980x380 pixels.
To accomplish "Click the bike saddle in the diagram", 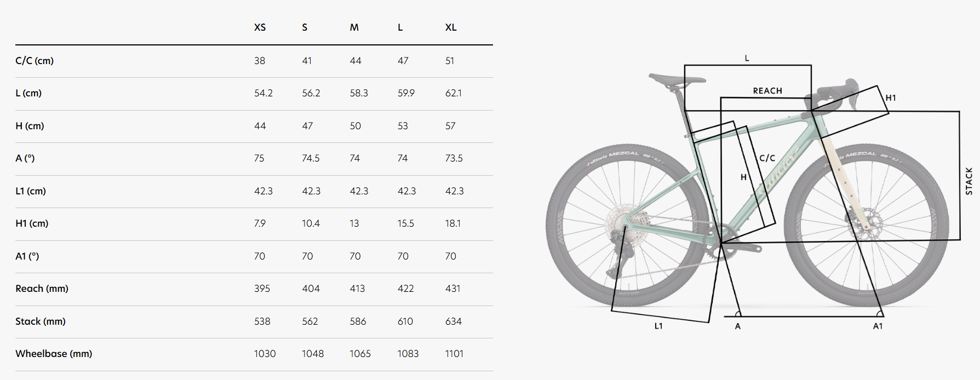I will [677, 79].
